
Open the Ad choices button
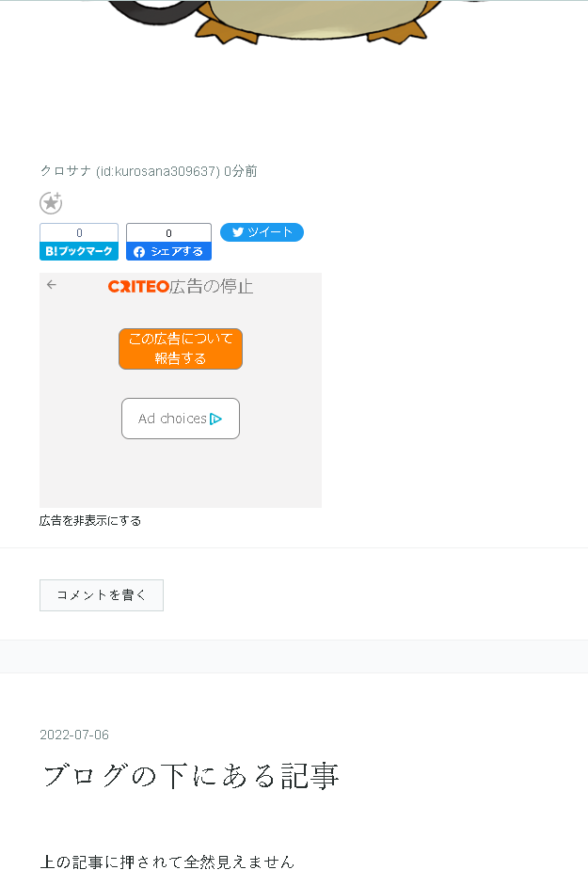tap(181, 419)
